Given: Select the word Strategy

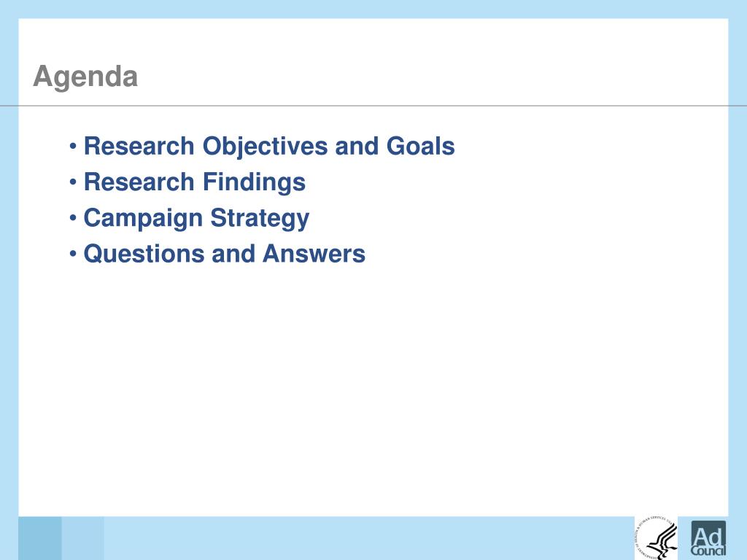Looking at the screenshot, I should click(x=260, y=219).
